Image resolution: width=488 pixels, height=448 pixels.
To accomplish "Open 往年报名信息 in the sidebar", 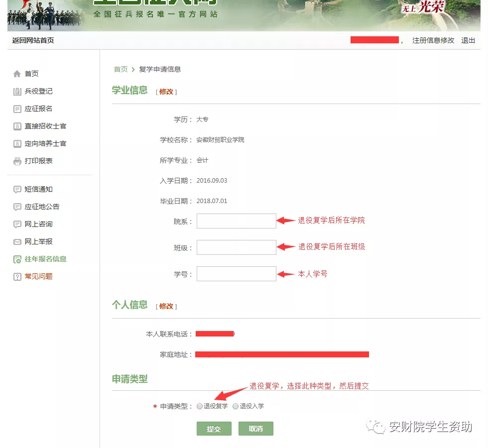I will pos(45,259).
